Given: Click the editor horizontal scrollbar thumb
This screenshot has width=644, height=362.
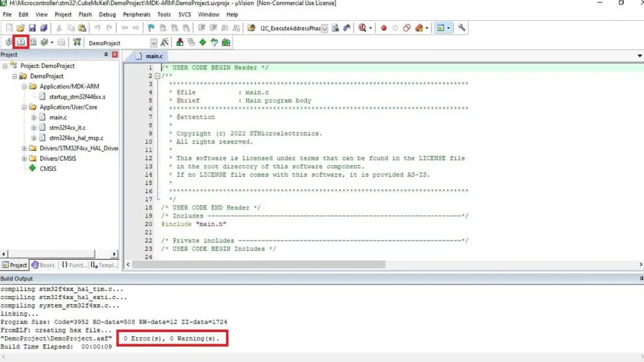Looking at the screenshot, I should pos(258,265).
